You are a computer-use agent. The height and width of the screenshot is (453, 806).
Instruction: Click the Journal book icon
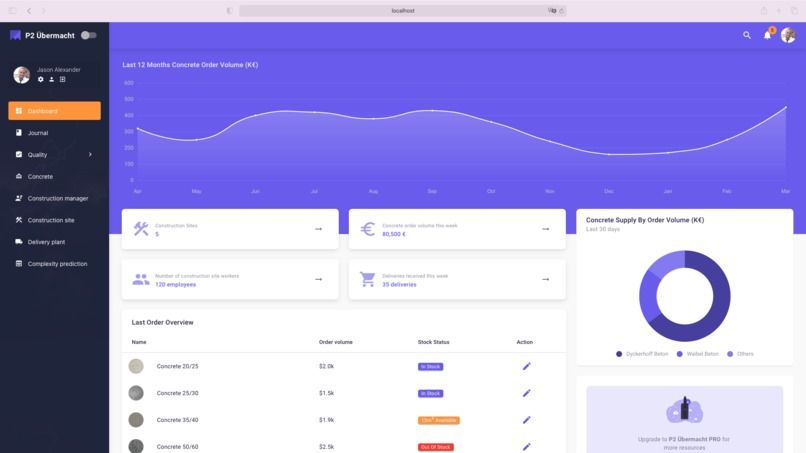point(19,133)
